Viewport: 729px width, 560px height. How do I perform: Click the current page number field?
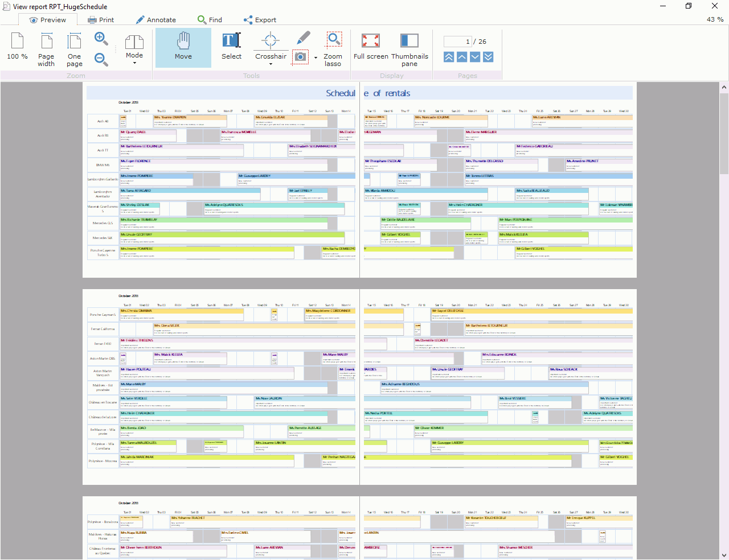pyautogui.click(x=458, y=42)
